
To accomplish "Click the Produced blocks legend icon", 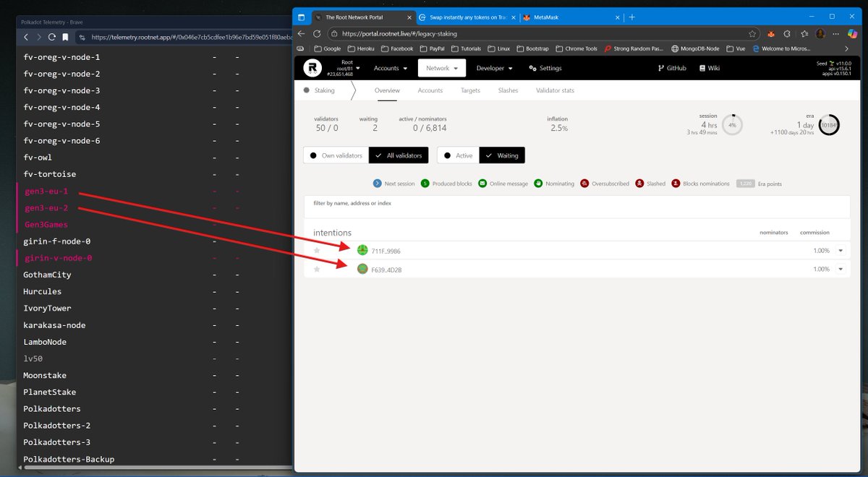I will 425,184.
